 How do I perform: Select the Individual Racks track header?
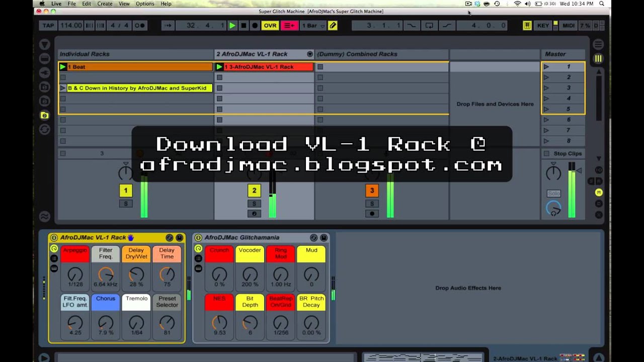[x=136, y=54]
